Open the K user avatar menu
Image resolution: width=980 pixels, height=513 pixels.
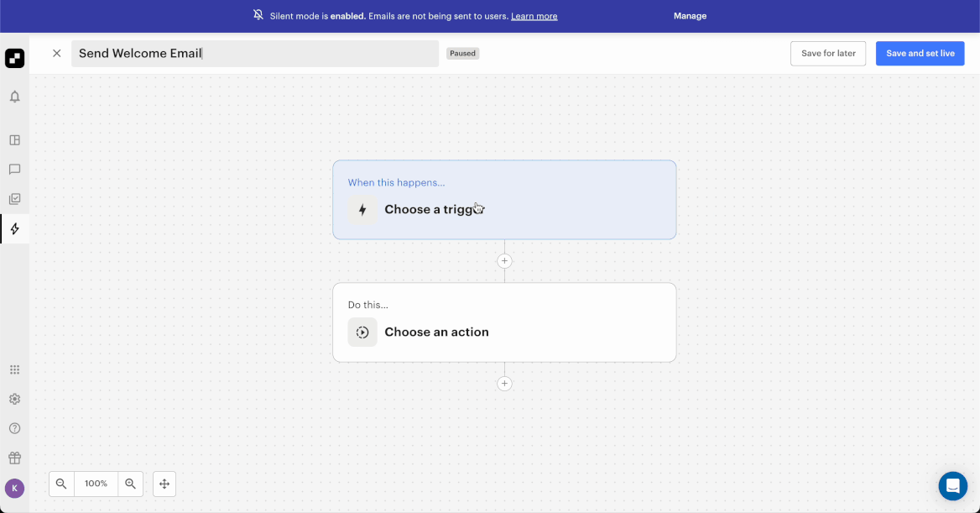tap(14, 488)
